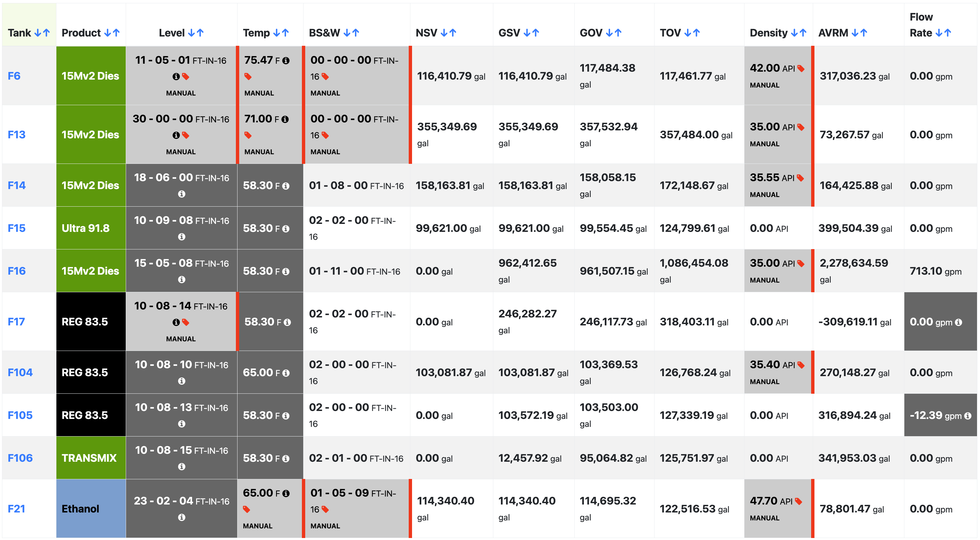The height and width of the screenshot is (540, 980).
Task: Open the F21 tank link
Action: point(16,509)
